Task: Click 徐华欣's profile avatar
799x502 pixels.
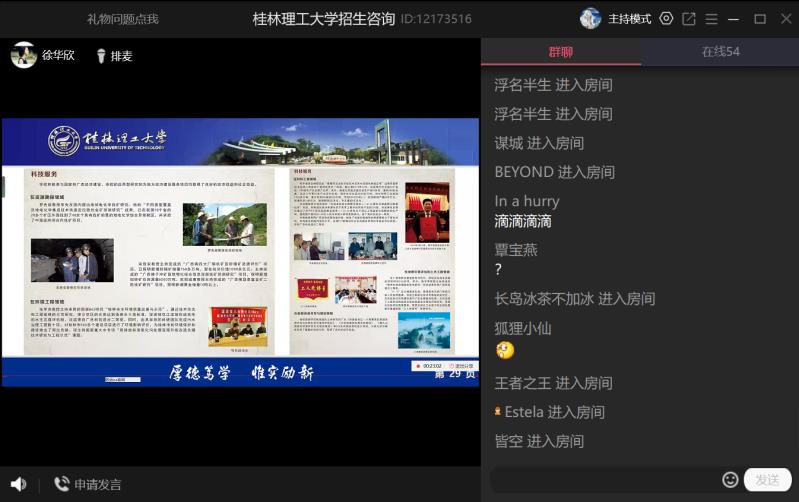Action: click(24, 55)
